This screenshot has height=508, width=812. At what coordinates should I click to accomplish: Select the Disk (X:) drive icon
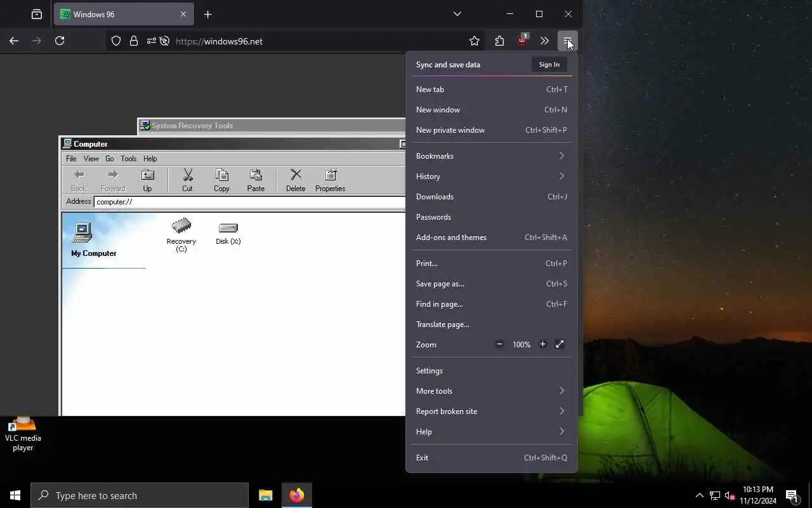228,232
